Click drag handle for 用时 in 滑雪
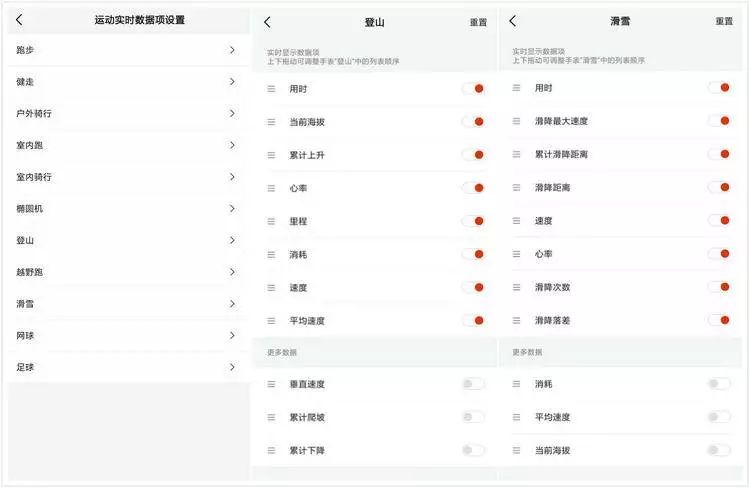 [517, 88]
